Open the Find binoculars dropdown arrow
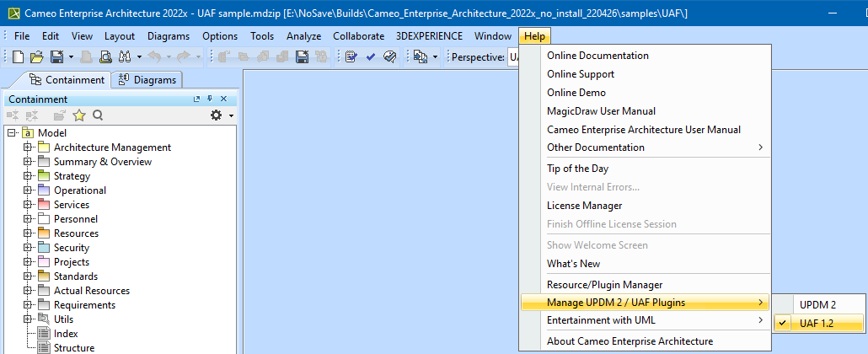This screenshot has width=868, height=354. coord(139,56)
